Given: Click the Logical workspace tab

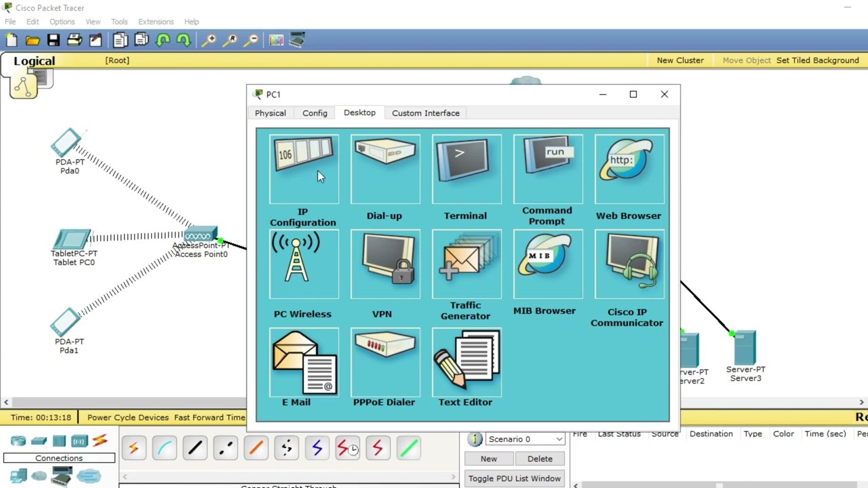Looking at the screenshot, I should [x=34, y=61].
